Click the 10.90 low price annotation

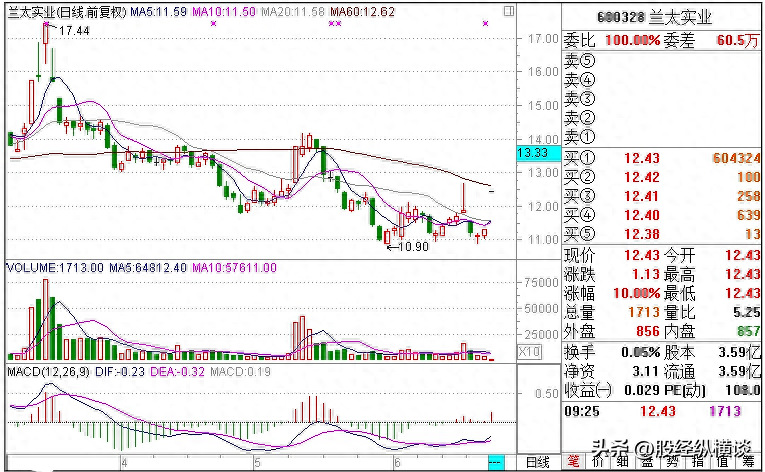[x=413, y=247]
